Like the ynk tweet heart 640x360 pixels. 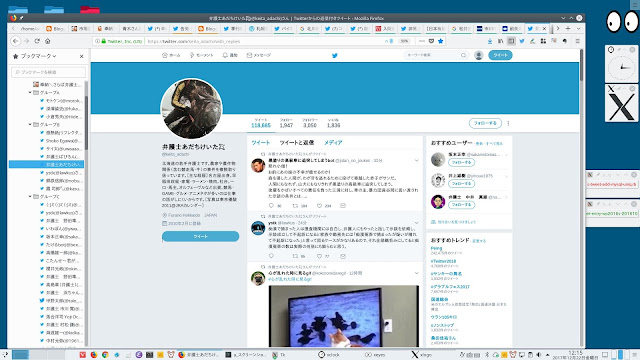click(320, 256)
